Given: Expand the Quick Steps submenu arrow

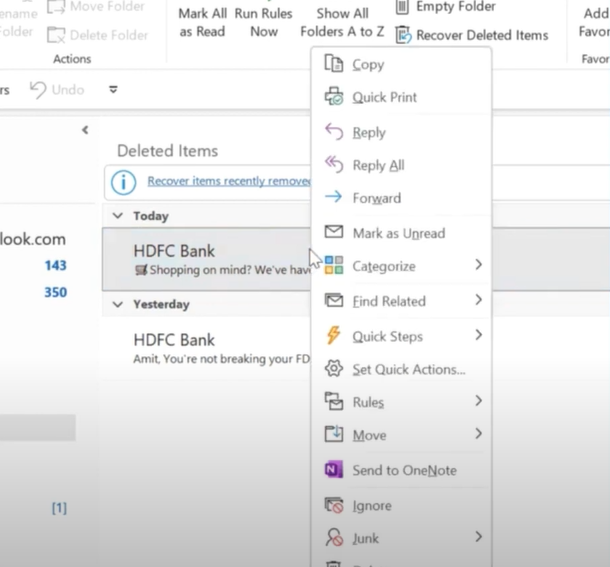Looking at the screenshot, I should [479, 335].
